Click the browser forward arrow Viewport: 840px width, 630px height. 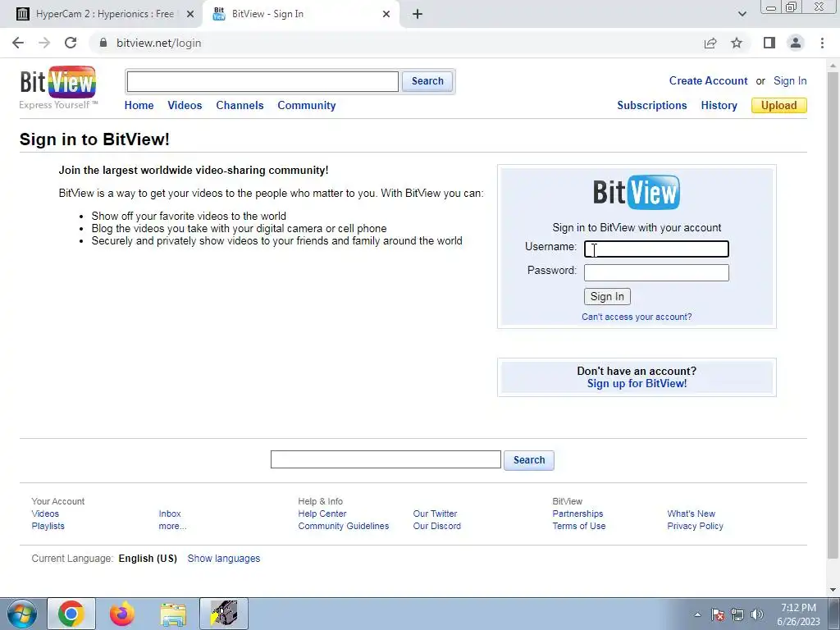44,43
